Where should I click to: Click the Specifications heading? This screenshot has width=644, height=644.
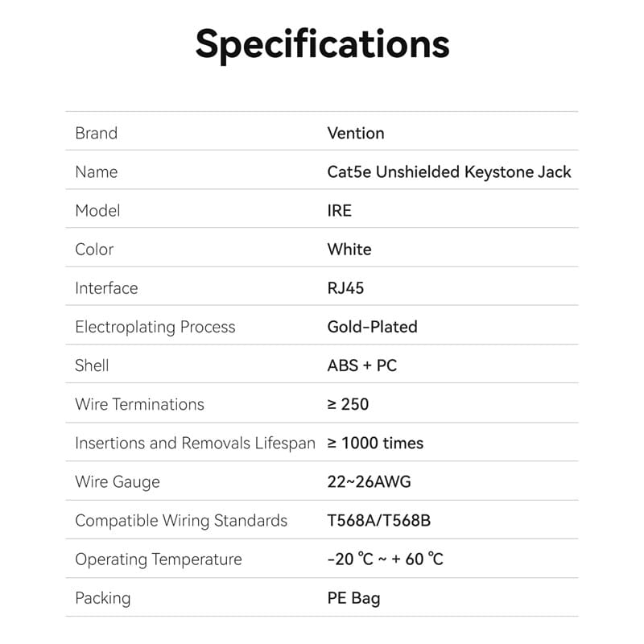[x=322, y=43]
